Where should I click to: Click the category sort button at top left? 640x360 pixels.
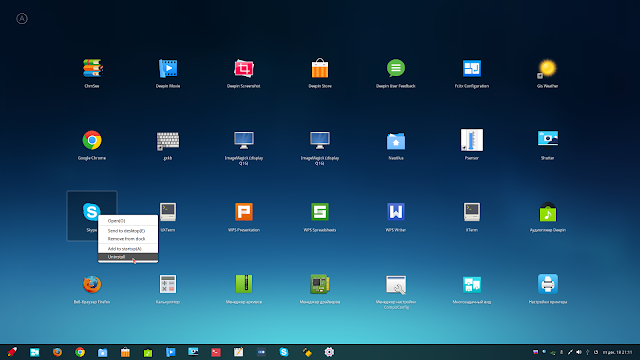click(x=22, y=18)
